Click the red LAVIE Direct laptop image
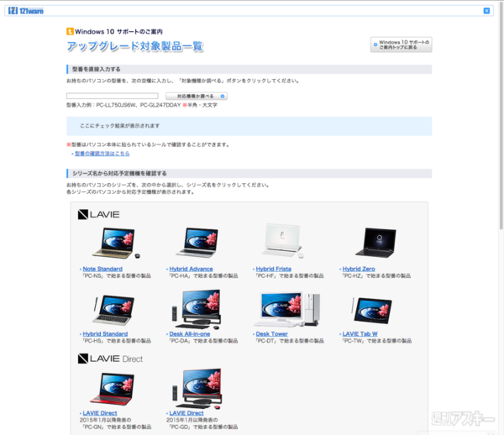The height and width of the screenshot is (435, 504). click(113, 389)
